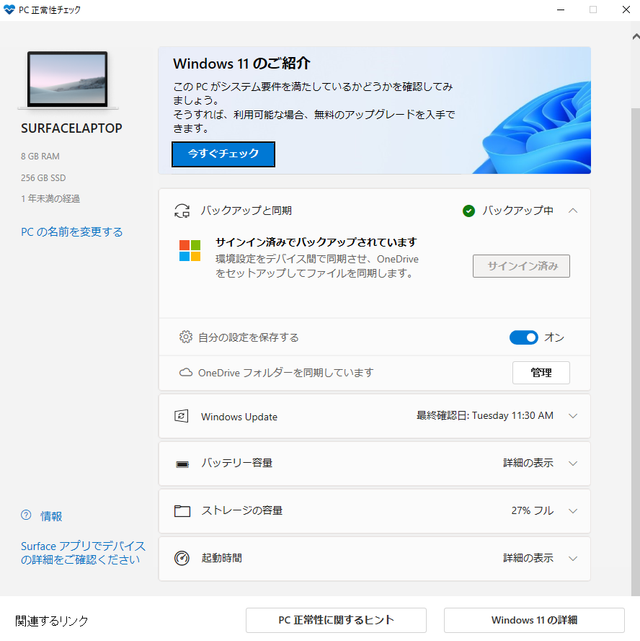Click the OneDrive cloud icon
The width and height of the screenshot is (640, 641).
tap(186, 372)
